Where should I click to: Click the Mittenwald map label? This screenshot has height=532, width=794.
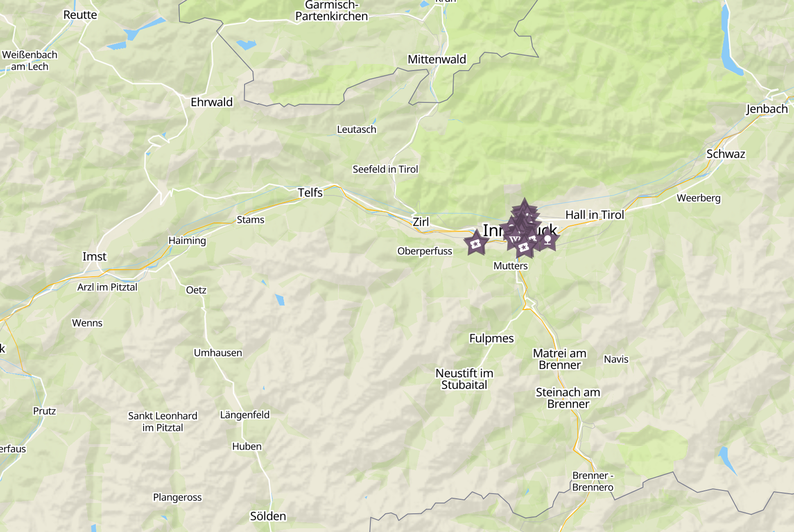click(437, 59)
